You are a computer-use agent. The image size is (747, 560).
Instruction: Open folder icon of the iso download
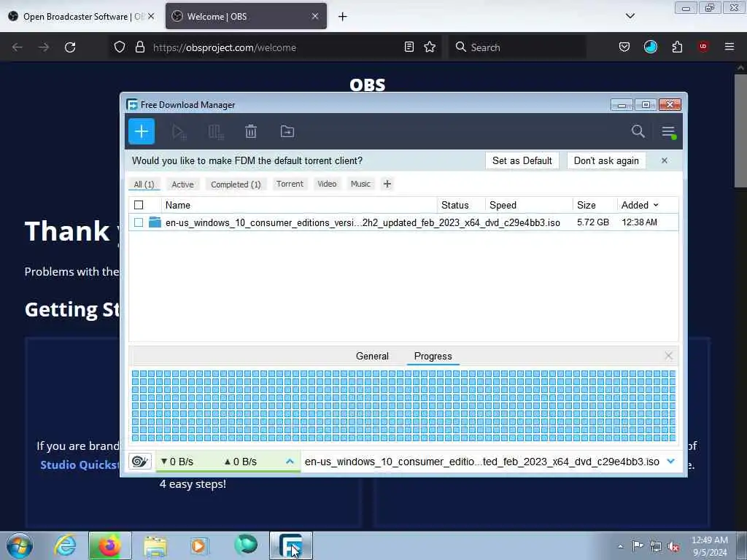pos(155,222)
